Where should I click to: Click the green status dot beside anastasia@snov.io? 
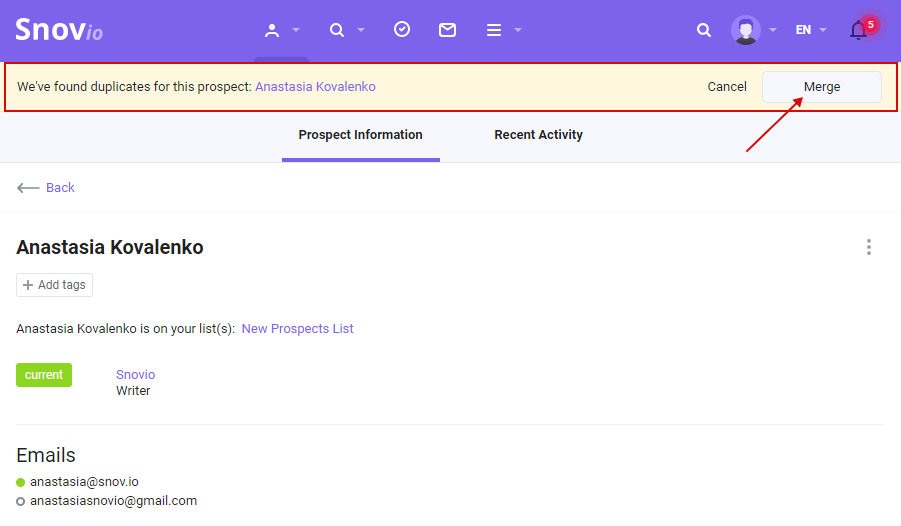click(21, 482)
